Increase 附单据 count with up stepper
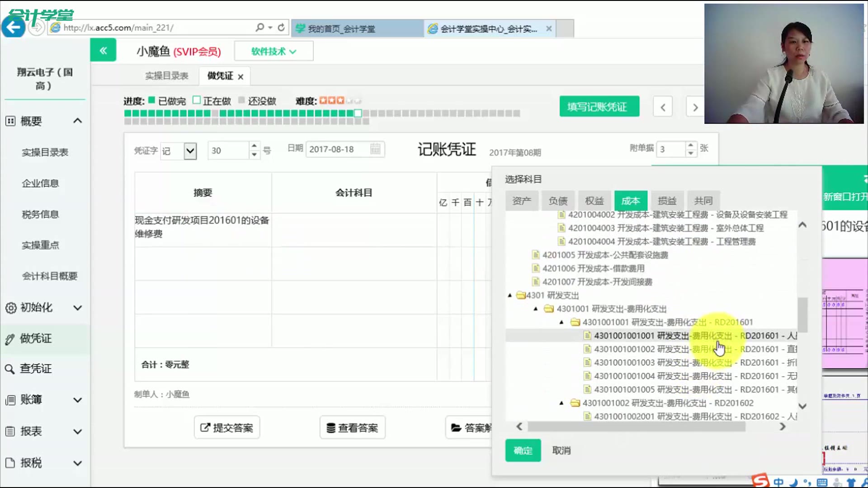Viewport: 868px width, 488px height. pyautogui.click(x=690, y=145)
